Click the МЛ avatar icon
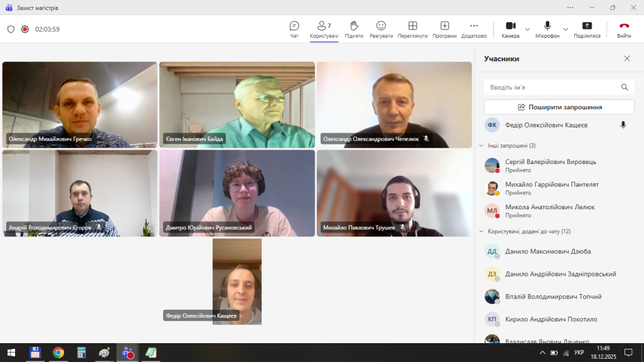Screen dimensions: 644x362 (x=492, y=211)
